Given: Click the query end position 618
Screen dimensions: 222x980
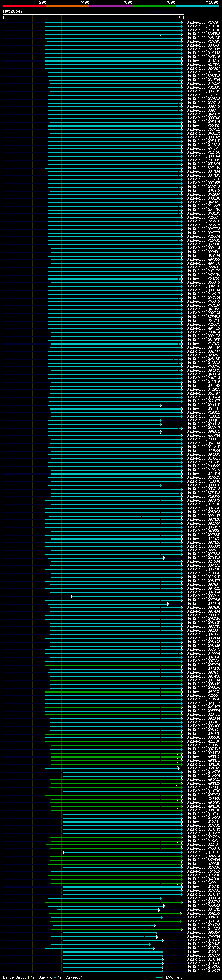Looking at the screenshot, I should click(x=179, y=17).
